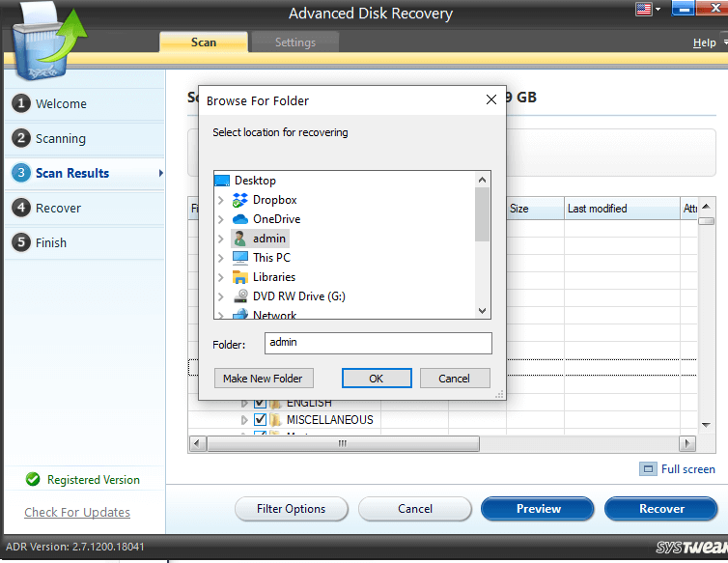Image resolution: width=728 pixels, height=563 pixels.
Task: Uncheck the MISCELLANEOUS folder checkbox
Action: [x=260, y=420]
